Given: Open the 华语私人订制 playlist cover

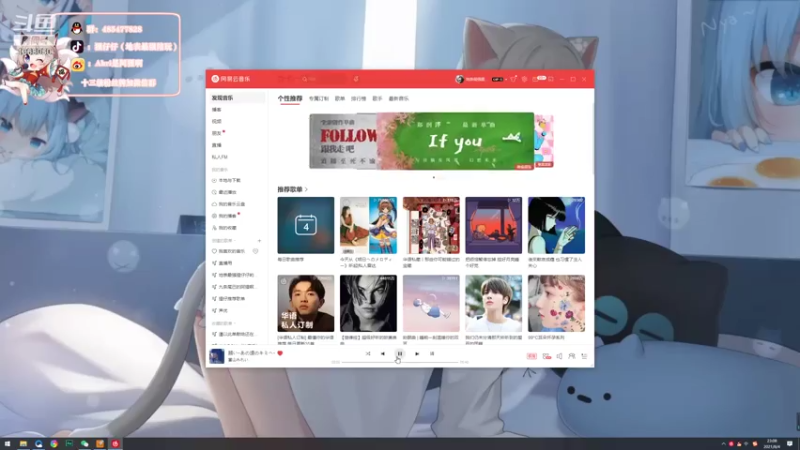Looking at the screenshot, I should (x=306, y=304).
